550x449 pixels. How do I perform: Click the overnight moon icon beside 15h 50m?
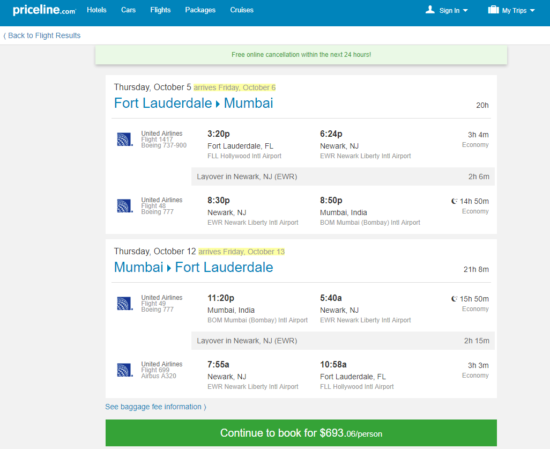454,299
